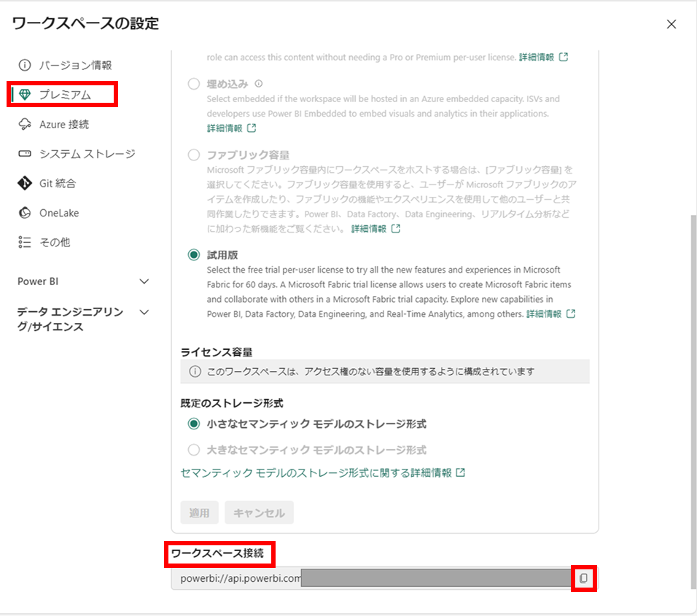Open 詳細情報 link in the ファブリック容量 description
This screenshot has width=697, height=616.
pos(376,229)
